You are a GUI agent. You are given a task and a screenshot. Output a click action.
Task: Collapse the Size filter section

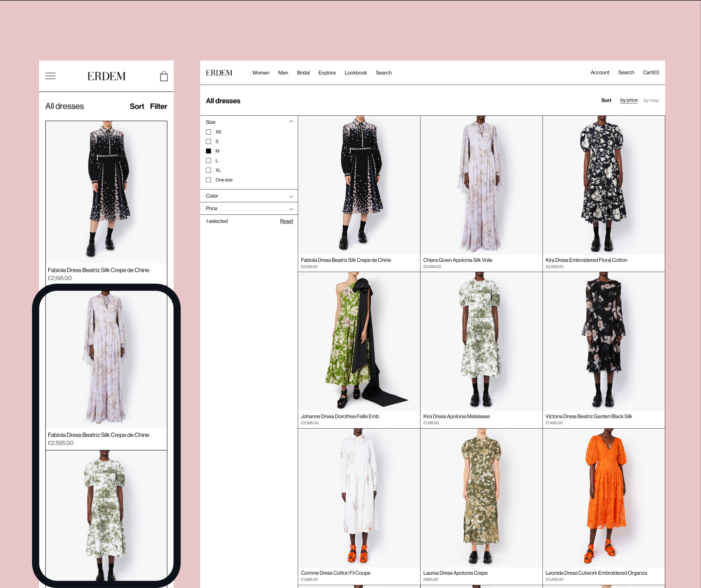pos(291,122)
